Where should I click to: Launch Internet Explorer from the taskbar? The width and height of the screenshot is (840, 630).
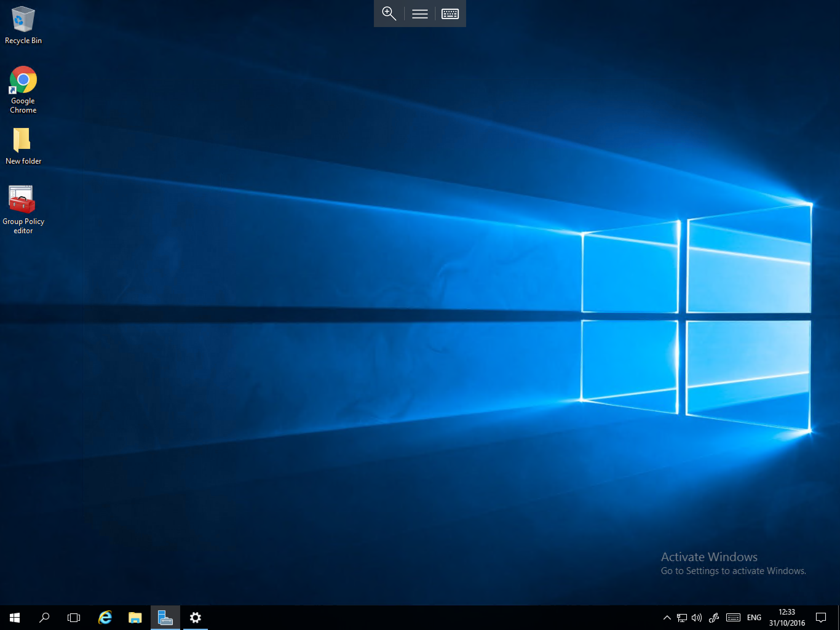coord(105,617)
